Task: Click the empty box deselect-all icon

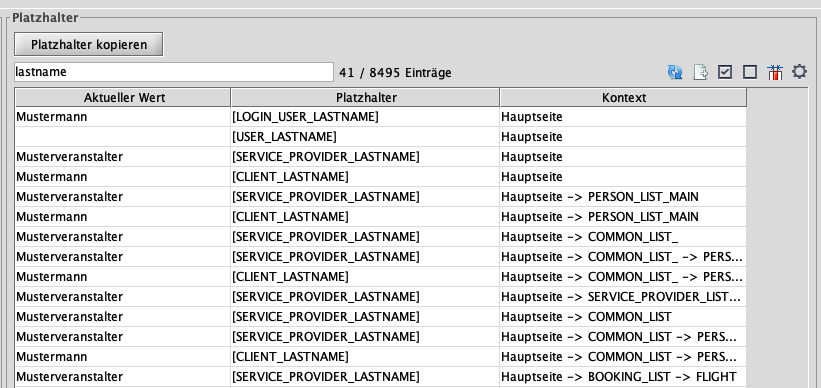Action: (750, 72)
